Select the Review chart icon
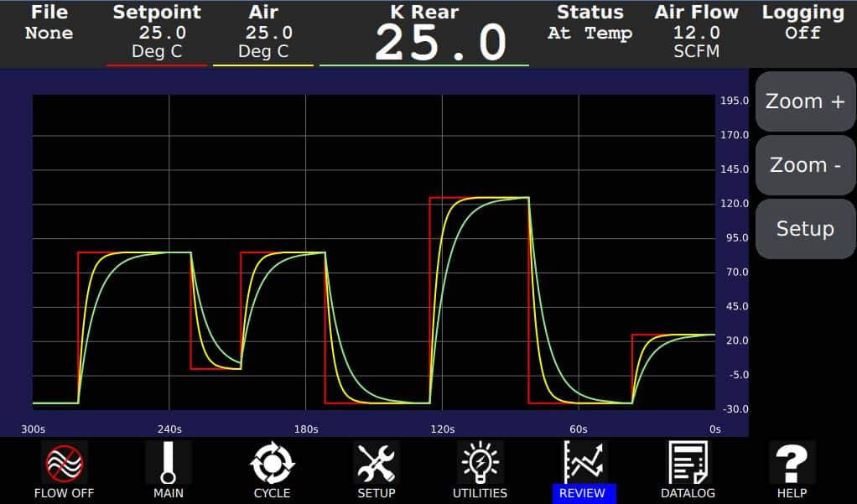Screen dimensions: 857x504 [584, 463]
